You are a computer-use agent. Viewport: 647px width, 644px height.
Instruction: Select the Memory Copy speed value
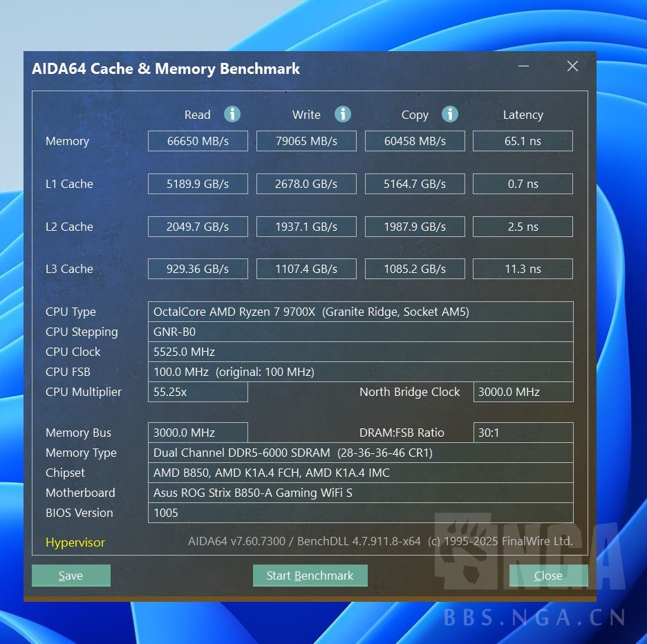point(415,141)
